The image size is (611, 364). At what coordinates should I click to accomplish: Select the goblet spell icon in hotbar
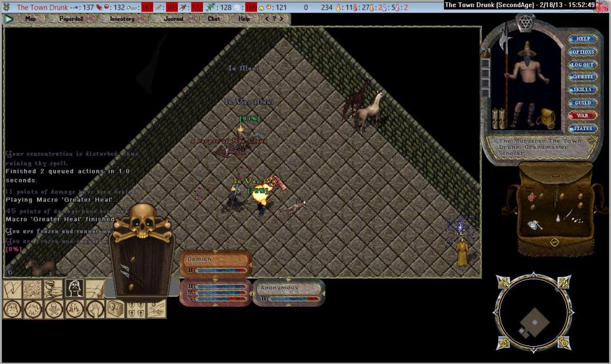point(53,289)
